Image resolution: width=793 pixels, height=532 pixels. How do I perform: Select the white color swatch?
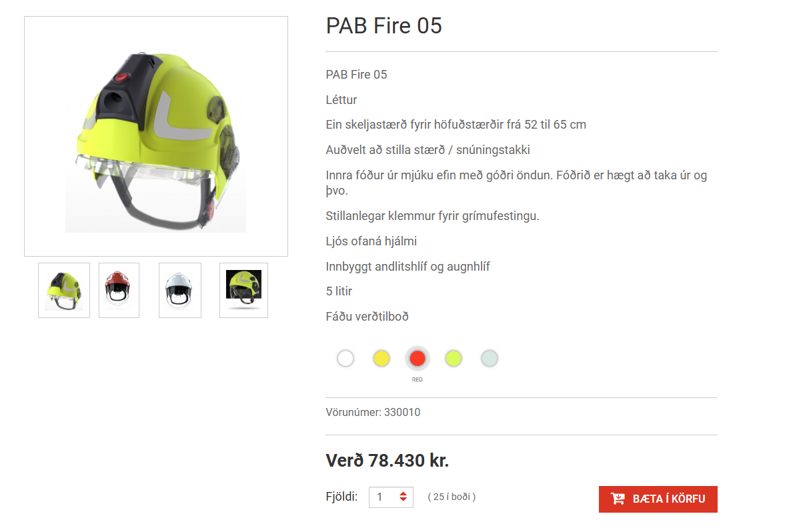click(x=345, y=359)
